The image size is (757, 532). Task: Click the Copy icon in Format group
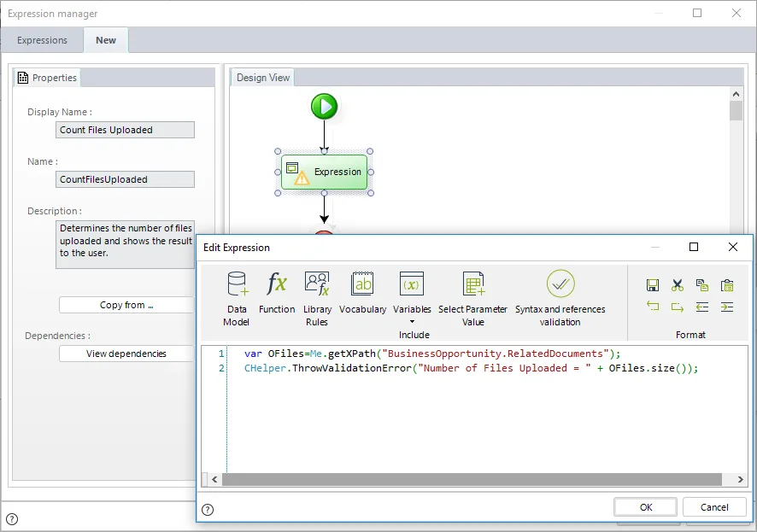pyautogui.click(x=702, y=285)
